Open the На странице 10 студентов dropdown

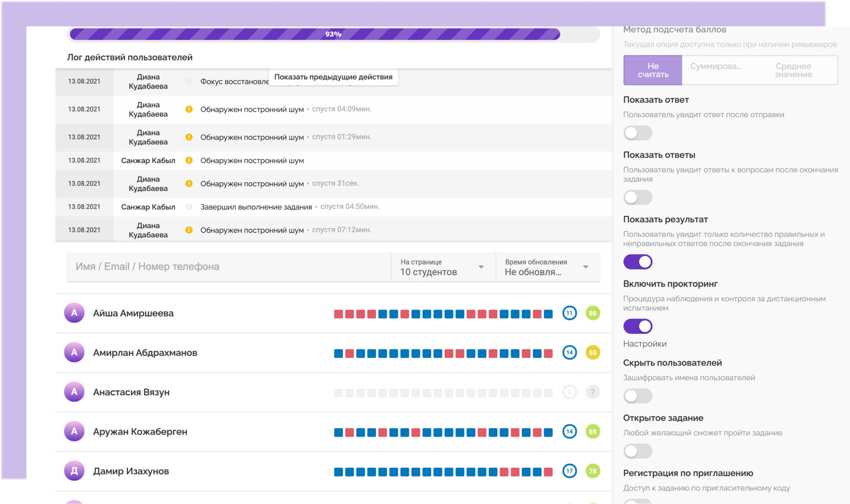[443, 267]
